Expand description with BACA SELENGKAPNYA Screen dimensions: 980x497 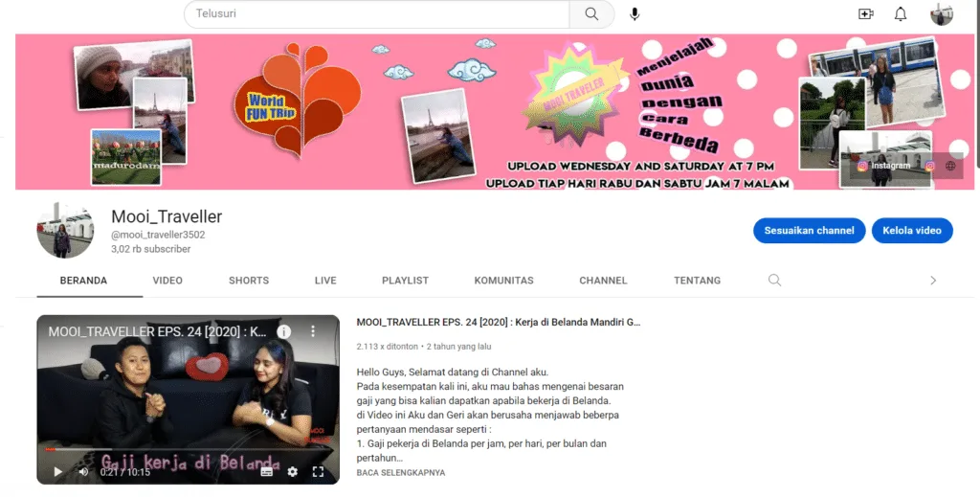point(400,472)
